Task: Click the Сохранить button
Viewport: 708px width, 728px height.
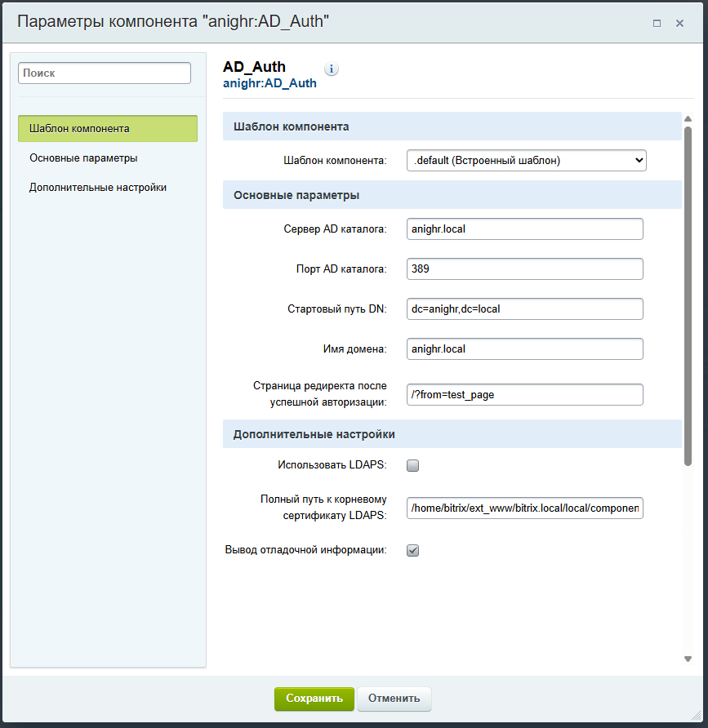Action: coord(314,699)
